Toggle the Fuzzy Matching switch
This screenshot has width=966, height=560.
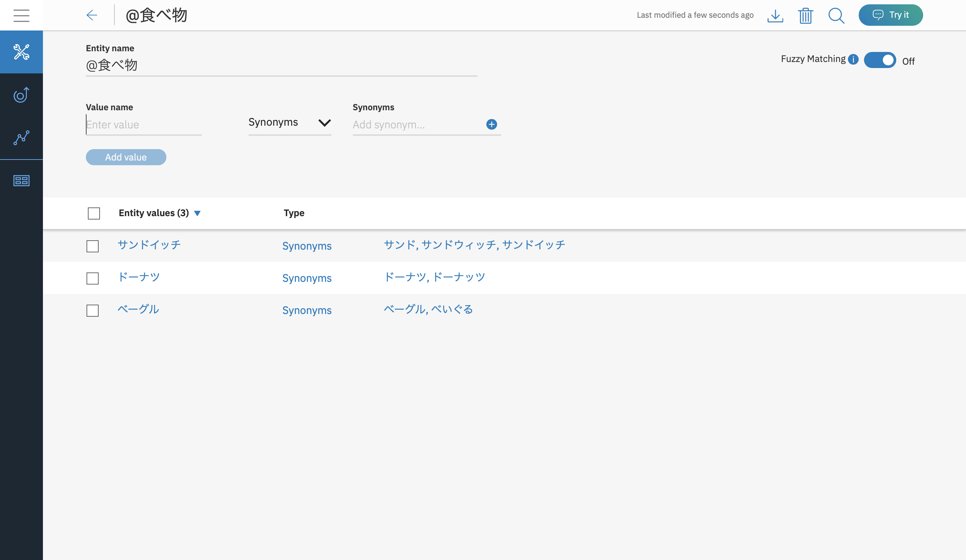pyautogui.click(x=880, y=60)
